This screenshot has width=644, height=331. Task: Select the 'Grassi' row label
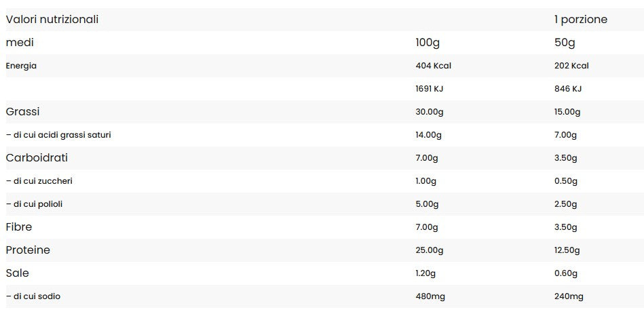22,112
